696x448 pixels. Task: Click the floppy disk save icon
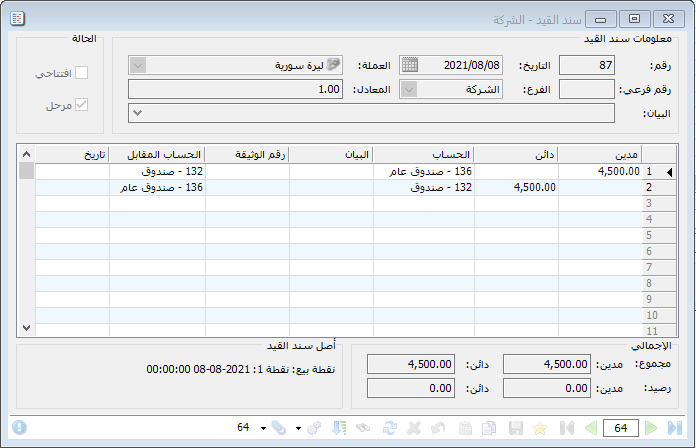point(515,428)
